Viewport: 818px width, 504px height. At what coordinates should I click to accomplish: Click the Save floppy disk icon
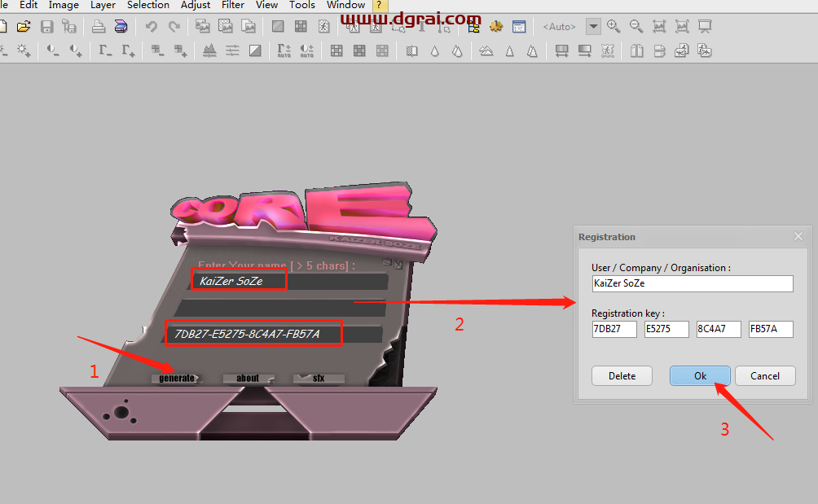pos(47,26)
